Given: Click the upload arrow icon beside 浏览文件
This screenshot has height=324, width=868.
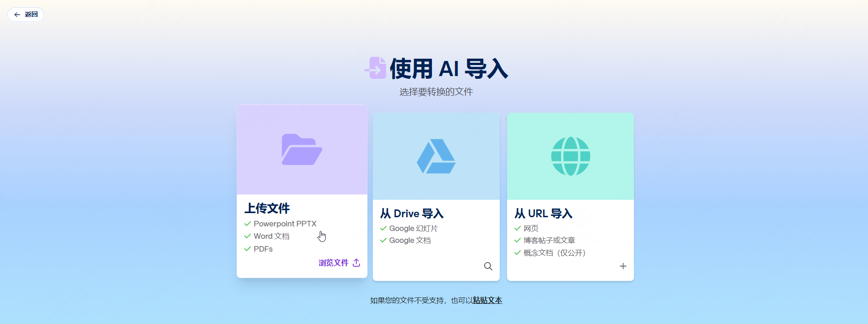Looking at the screenshot, I should (356, 263).
